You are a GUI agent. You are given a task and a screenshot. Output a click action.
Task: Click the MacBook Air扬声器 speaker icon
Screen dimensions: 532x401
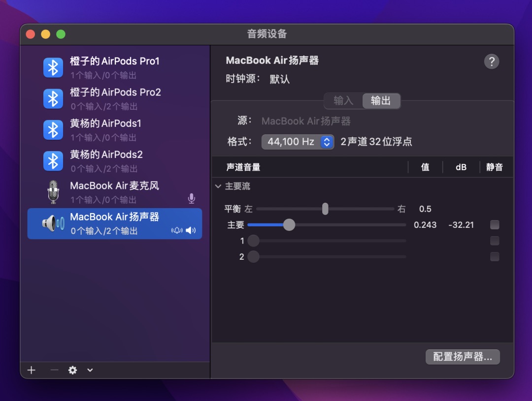pos(53,223)
